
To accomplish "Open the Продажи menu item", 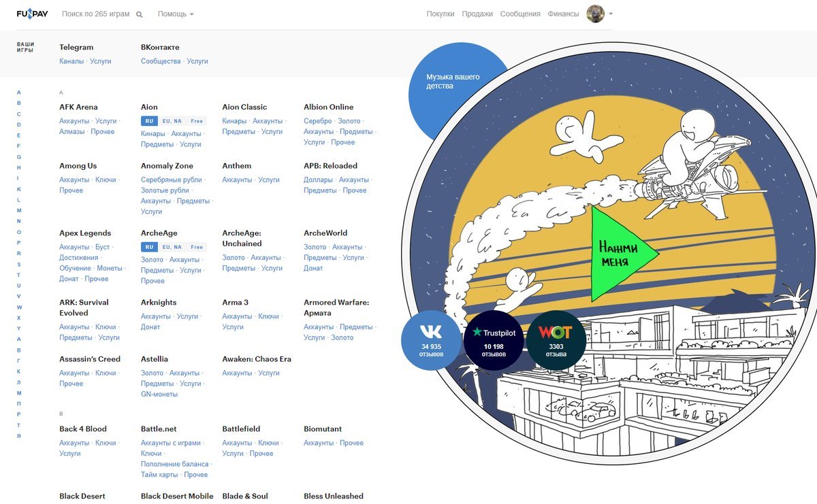I will tap(477, 14).
